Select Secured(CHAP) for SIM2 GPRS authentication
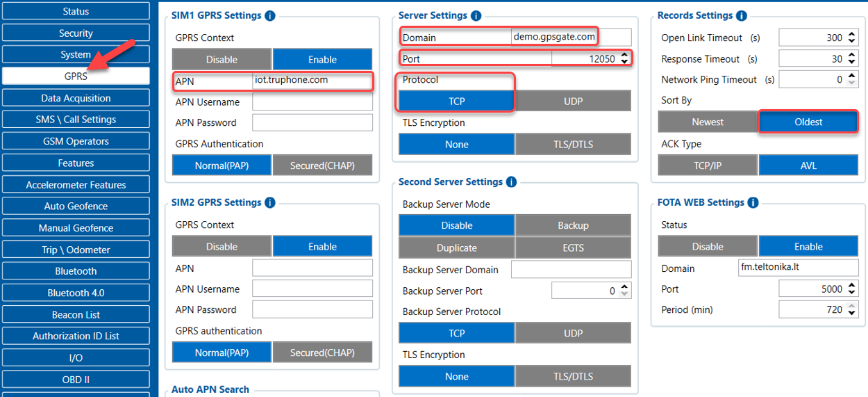 point(322,353)
